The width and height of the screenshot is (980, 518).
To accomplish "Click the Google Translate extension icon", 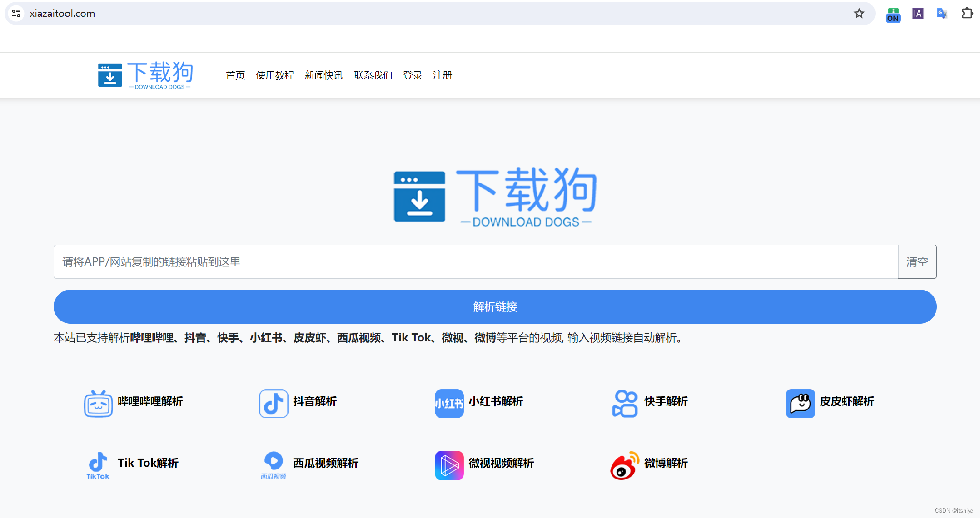I will (x=942, y=14).
